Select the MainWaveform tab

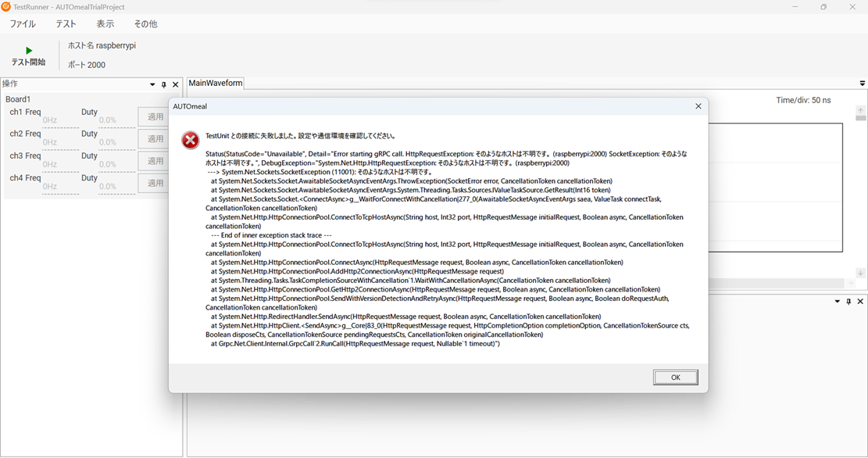coord(216,83)
